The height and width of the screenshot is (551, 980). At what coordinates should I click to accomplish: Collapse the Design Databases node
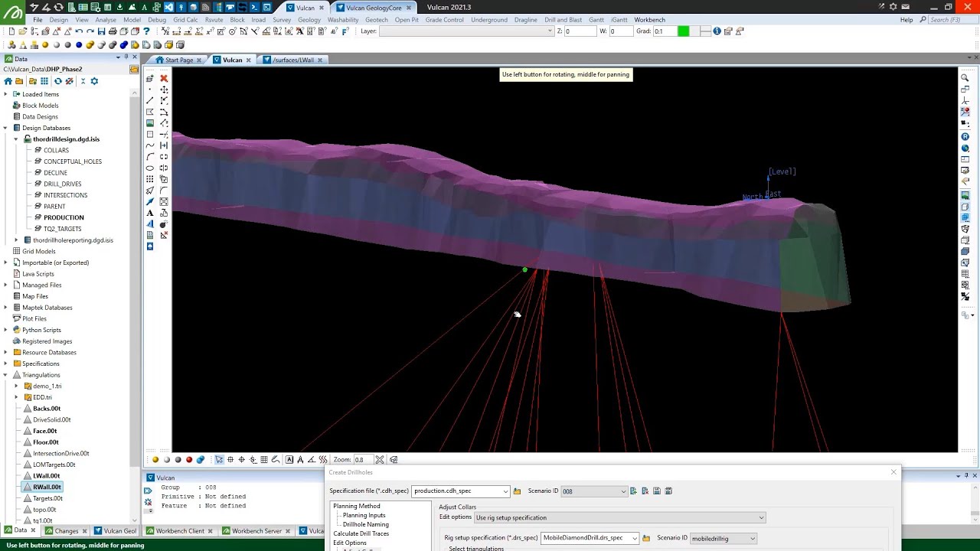click(6, 128)
